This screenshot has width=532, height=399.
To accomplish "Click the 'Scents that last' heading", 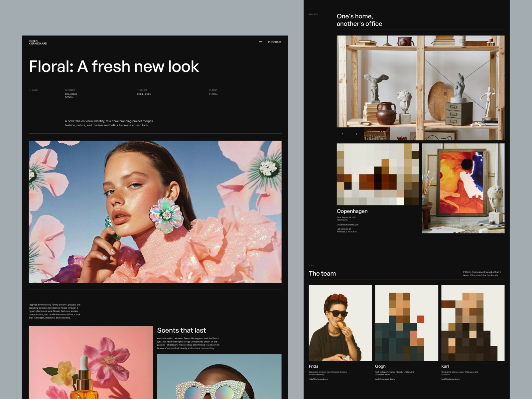I will (x=182, y=331).
